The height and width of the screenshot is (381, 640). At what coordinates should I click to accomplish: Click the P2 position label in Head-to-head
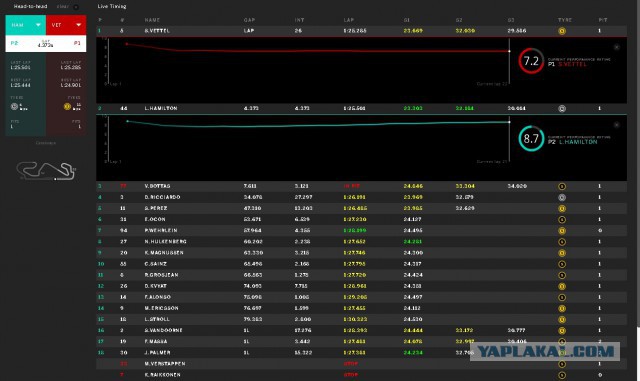point(14,43)
